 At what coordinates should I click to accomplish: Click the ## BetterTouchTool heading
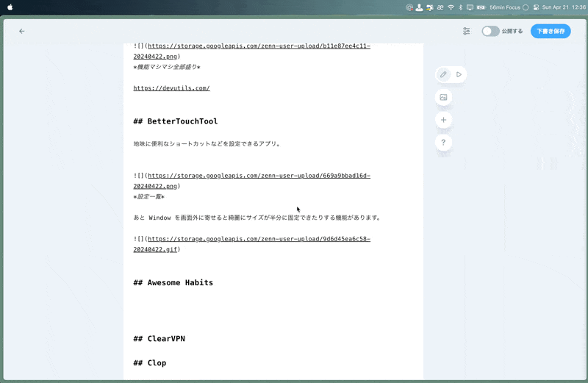pyautogui.click(x=176, y=121)
